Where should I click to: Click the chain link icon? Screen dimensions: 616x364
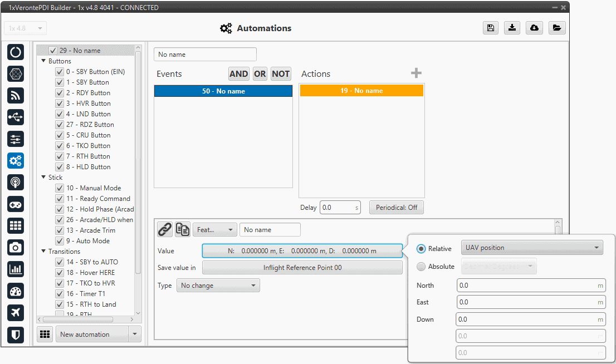coord(164,229)
